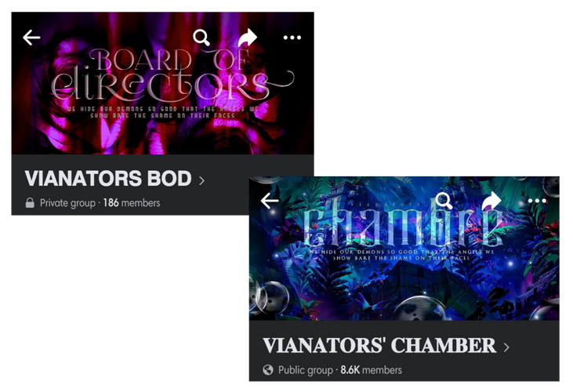Search inside the Vianators BOD group
The width and height of the screenshot is (573, 392).
(x=201, y=38)
